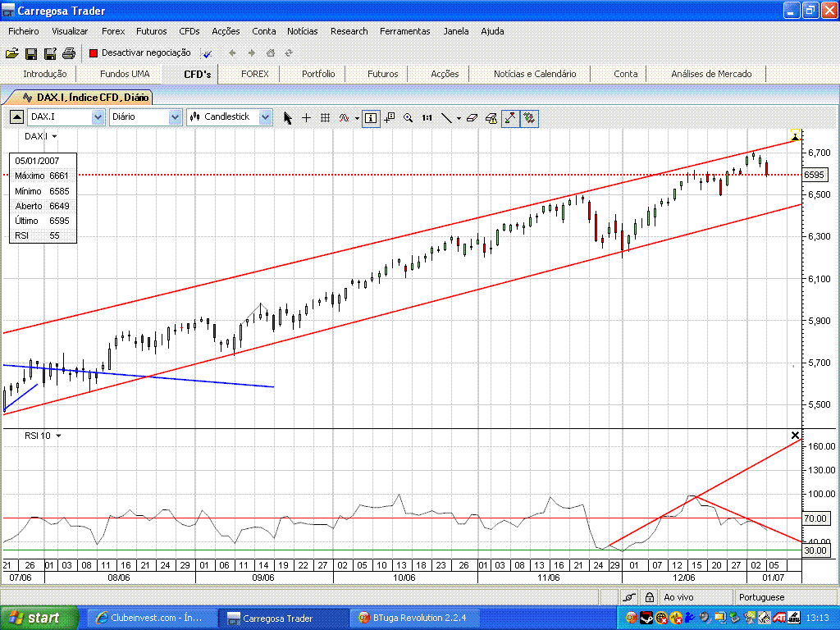Select the crosshair cursor tool
This screenshot has height=630, width=840.
(x=306, y=117)
